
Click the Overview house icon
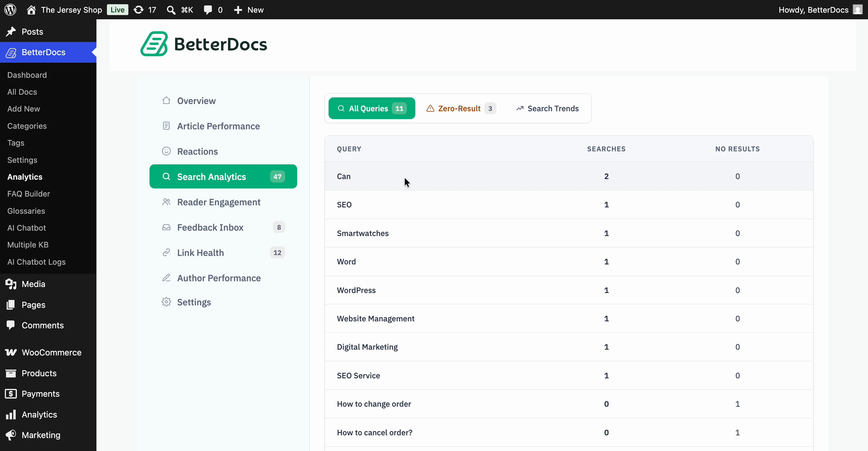[166, 100]
